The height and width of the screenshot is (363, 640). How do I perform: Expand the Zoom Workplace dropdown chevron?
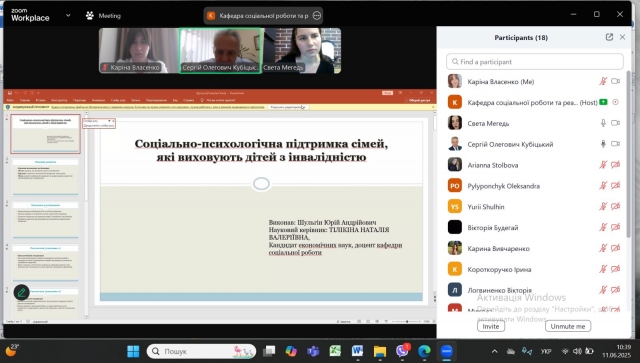pos(68,15)
